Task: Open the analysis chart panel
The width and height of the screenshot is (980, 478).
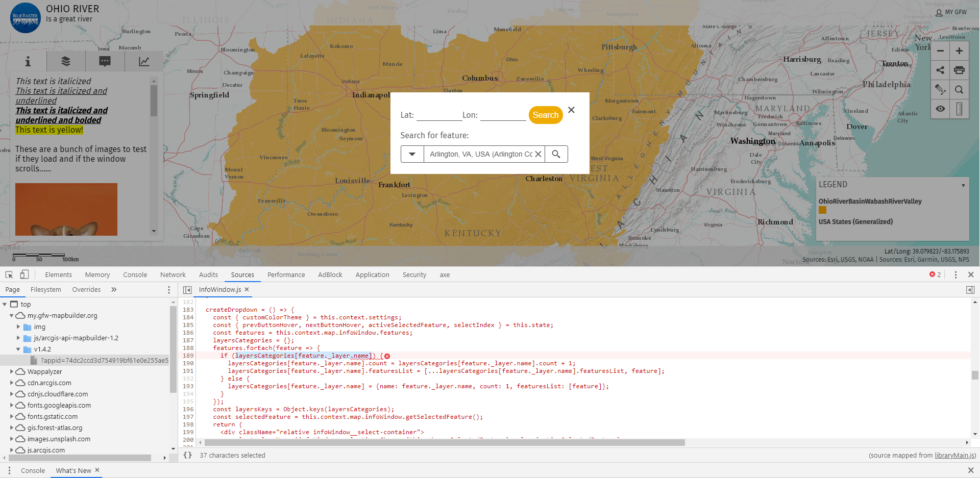Action: coord(143,61)
